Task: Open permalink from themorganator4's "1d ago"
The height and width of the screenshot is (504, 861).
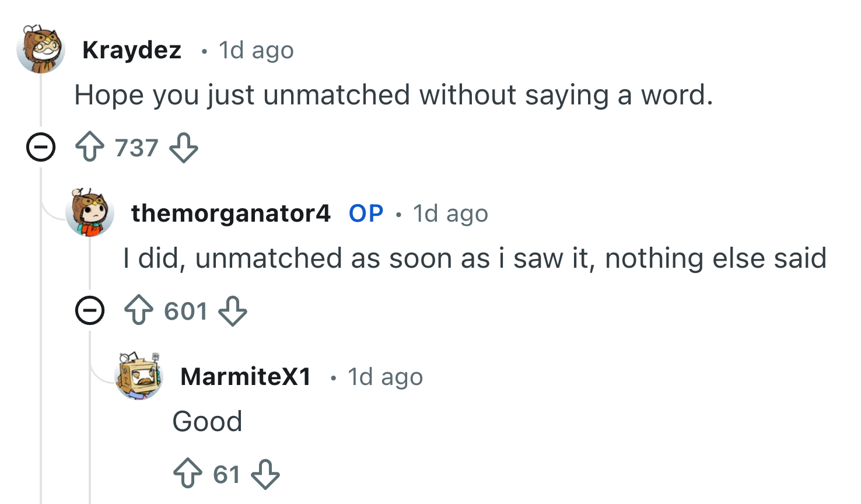Action: [x=450, y=213]
